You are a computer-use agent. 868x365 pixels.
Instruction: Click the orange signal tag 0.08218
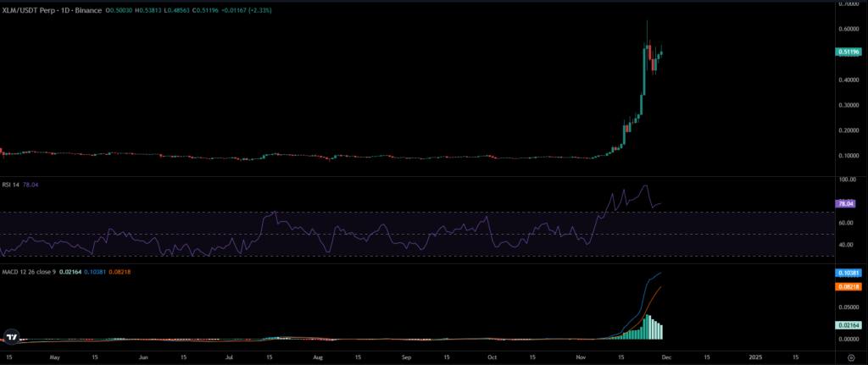(x=849, y=286)
